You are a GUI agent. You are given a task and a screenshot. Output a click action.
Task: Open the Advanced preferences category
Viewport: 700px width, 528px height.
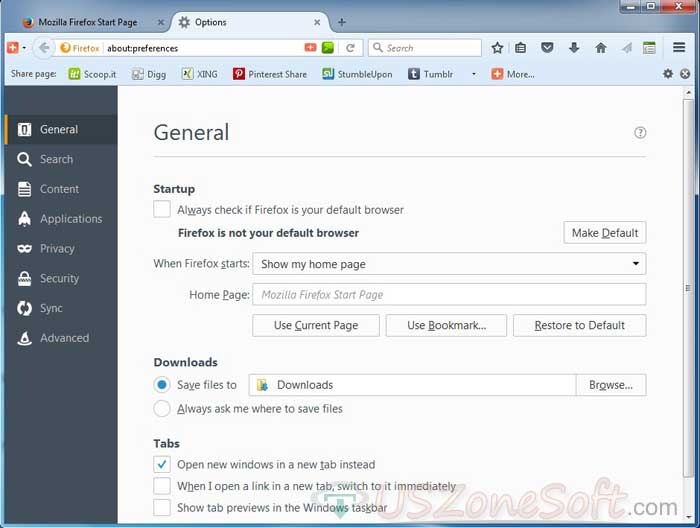(x=62, y=338)
